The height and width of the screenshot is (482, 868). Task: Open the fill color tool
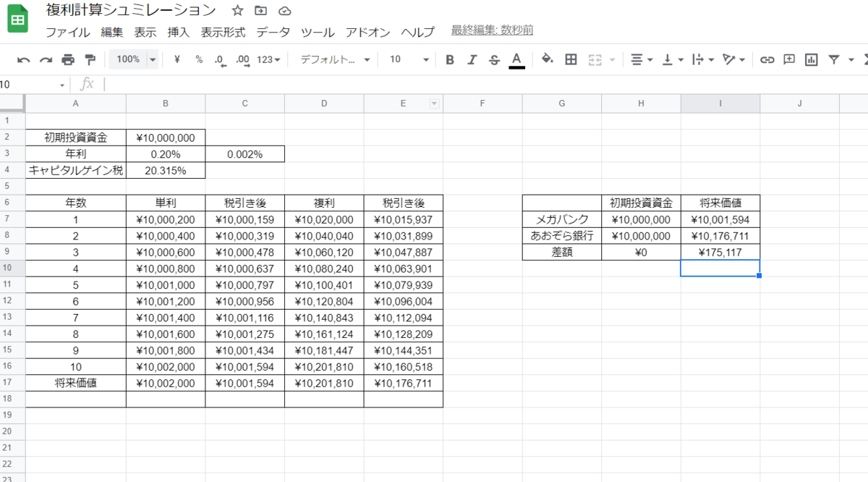[x=546, y=60]
